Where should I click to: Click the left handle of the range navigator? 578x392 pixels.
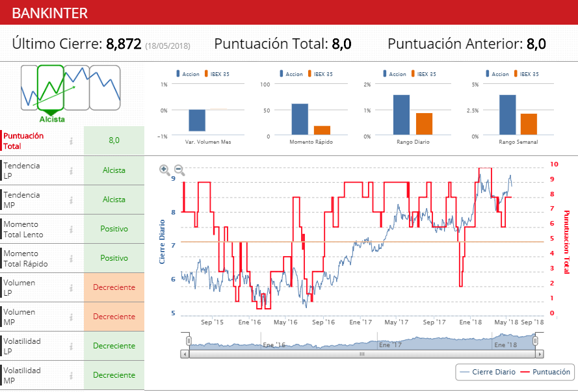(x=189, y=341)
